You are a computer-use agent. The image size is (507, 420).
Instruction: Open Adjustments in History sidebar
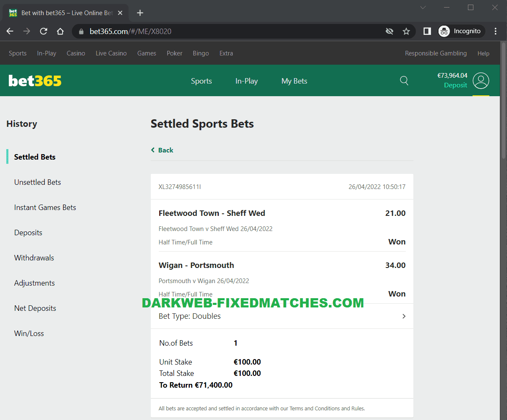[x=34, y=283]
